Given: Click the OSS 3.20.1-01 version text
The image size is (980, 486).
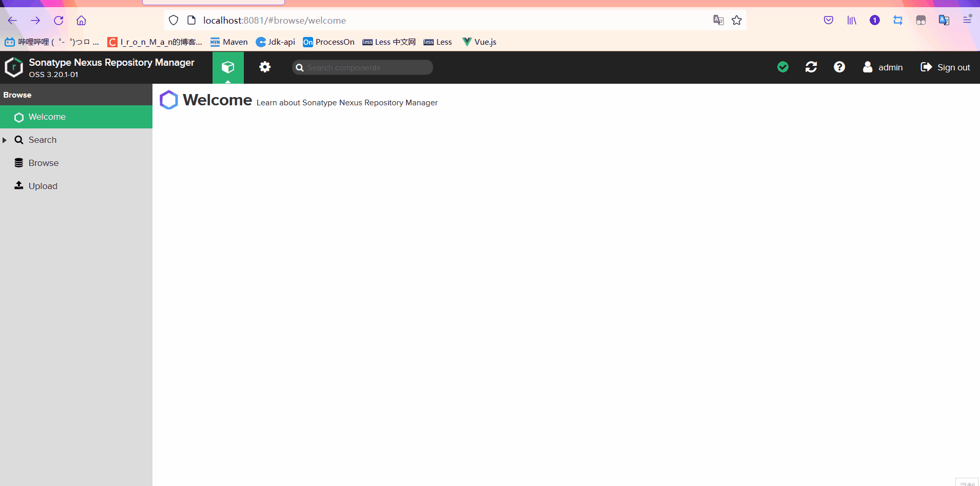Looking at the screenshot, I should 54,74.
